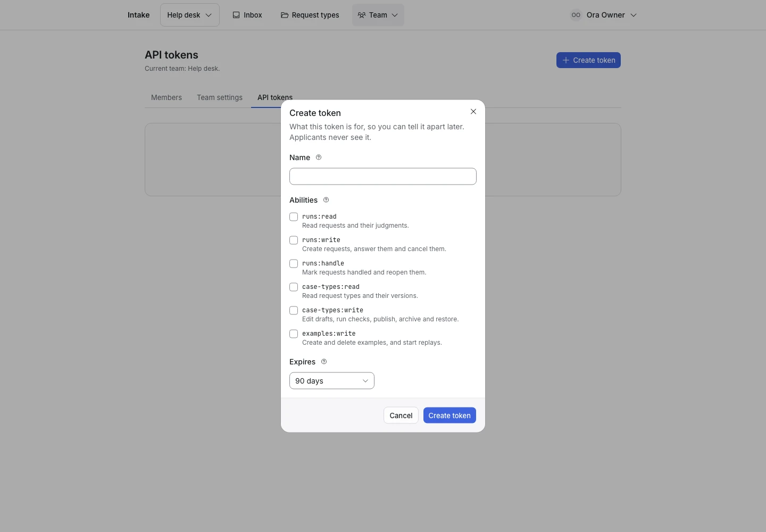Open the 90 days expiry dropdown
766x532 pixels.
[332, 381]
